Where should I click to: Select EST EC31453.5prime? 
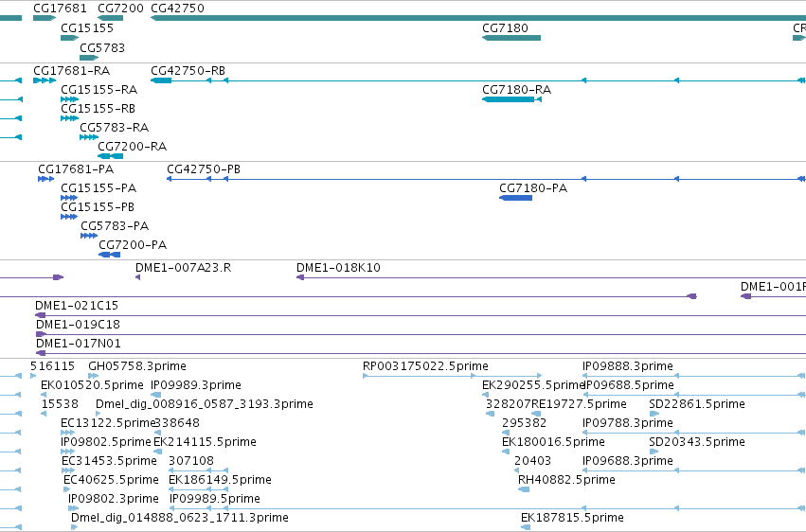coord(68,470)
